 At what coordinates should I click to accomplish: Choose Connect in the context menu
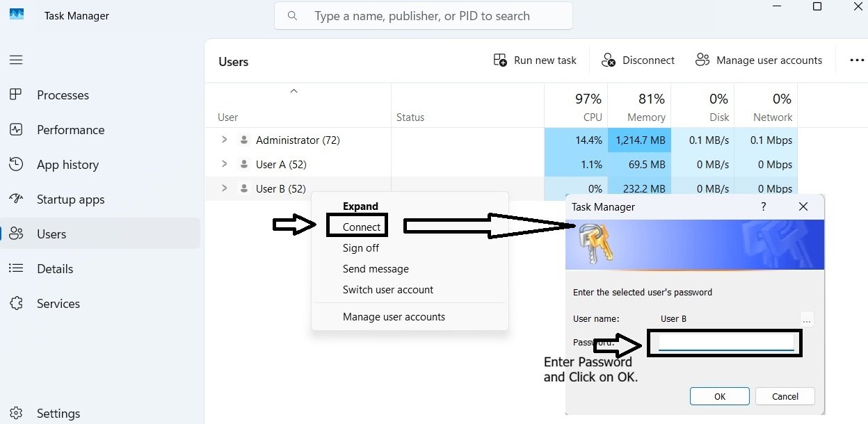[x=362, y=227]
